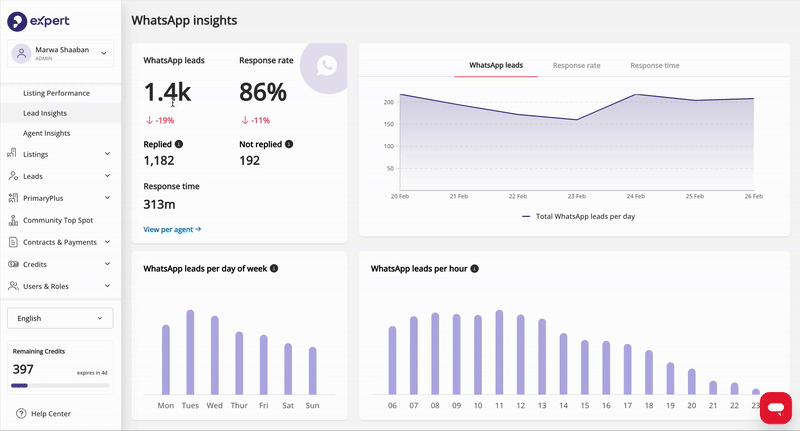Expand the PrimaryPlus menu chevron
Screen dimensions: 800x431
pyautogui.click(x=107, y=197)
